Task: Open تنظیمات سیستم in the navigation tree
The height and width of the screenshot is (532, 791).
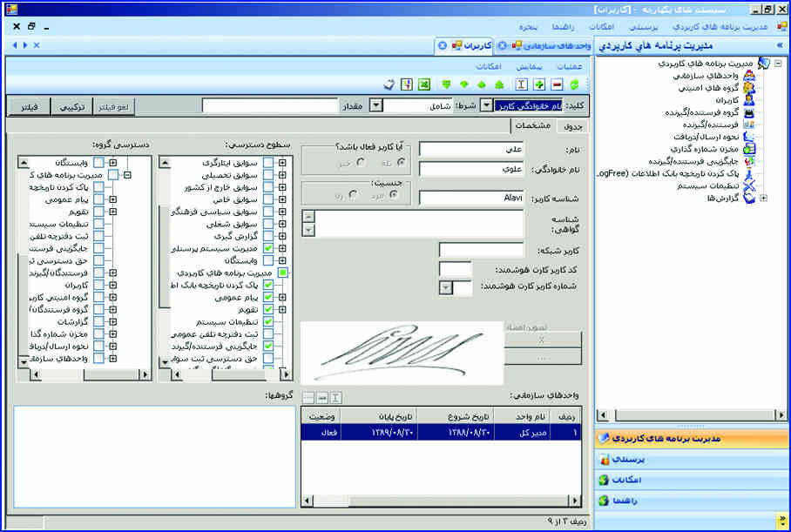Action: click(707, 185)
